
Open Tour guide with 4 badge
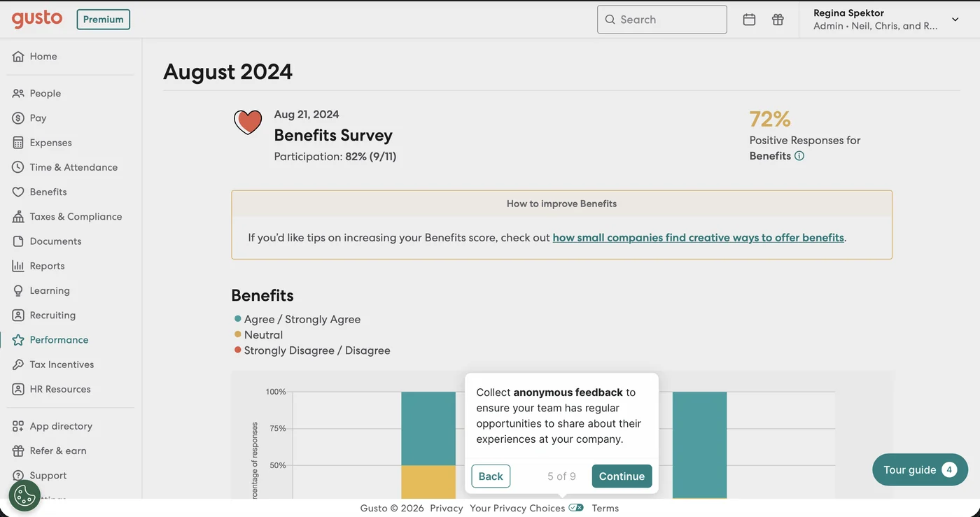920,469
